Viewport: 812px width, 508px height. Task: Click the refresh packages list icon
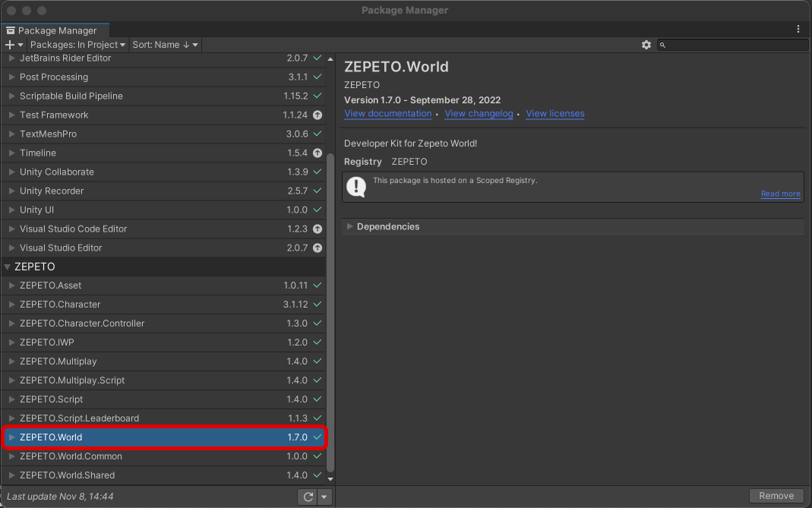pyautogui.click(x=308, y=497)
